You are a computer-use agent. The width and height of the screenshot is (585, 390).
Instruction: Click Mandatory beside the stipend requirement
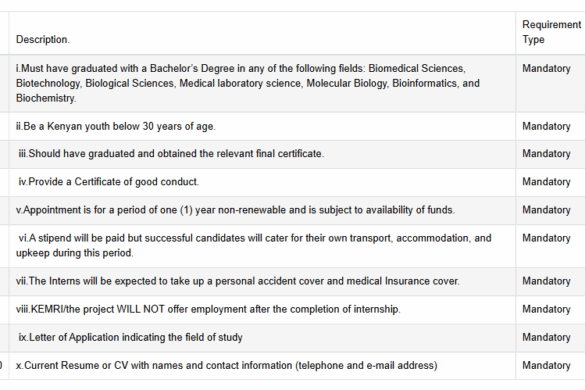click(546, 238)
